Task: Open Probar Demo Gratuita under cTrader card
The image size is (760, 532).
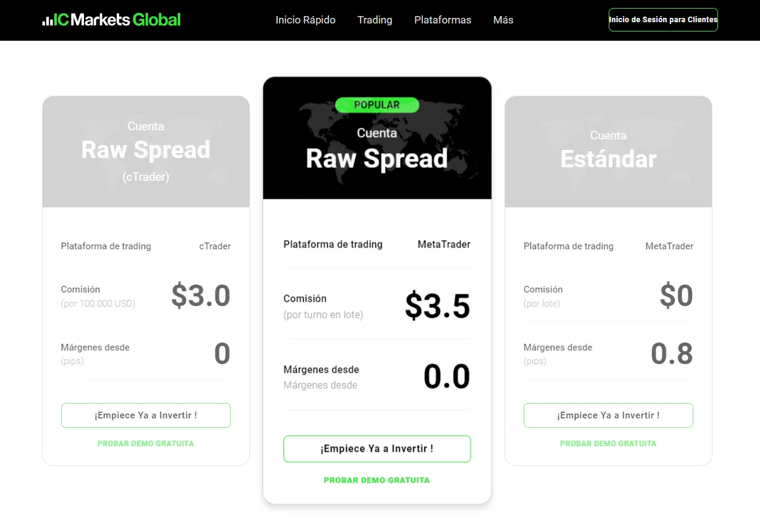Action: tap(146, 444)
